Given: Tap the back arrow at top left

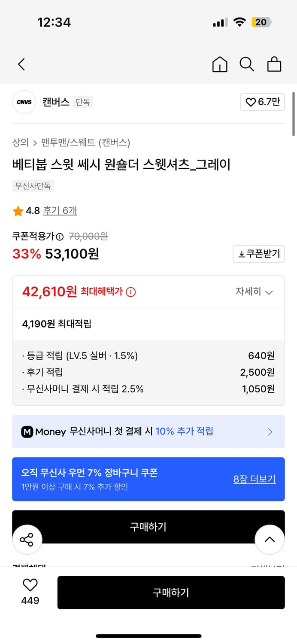Looking at the screenshot, I should pyautogui.click(x=21, y=64).
